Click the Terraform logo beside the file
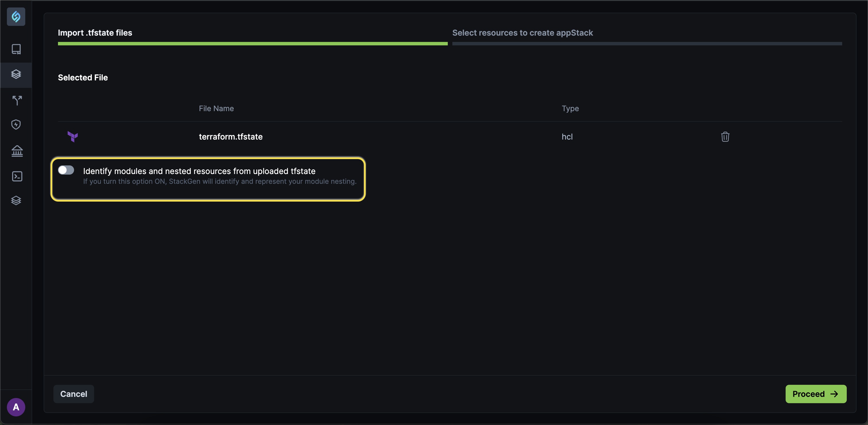Image resolution: width=868 pixels, height=425 pixels. point(73,136)
